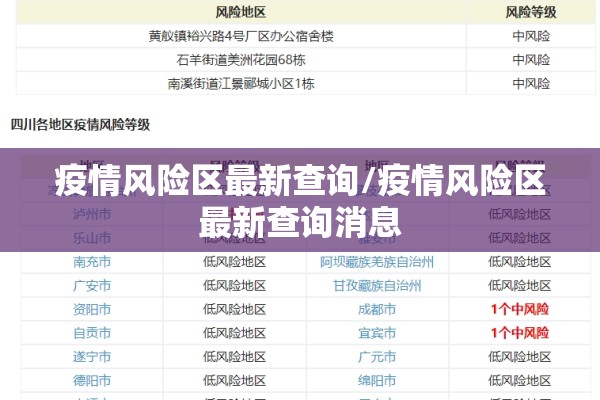The image size is (600, 400).
Task: Open the 广元市 link
Action: (x=377, y=357)
